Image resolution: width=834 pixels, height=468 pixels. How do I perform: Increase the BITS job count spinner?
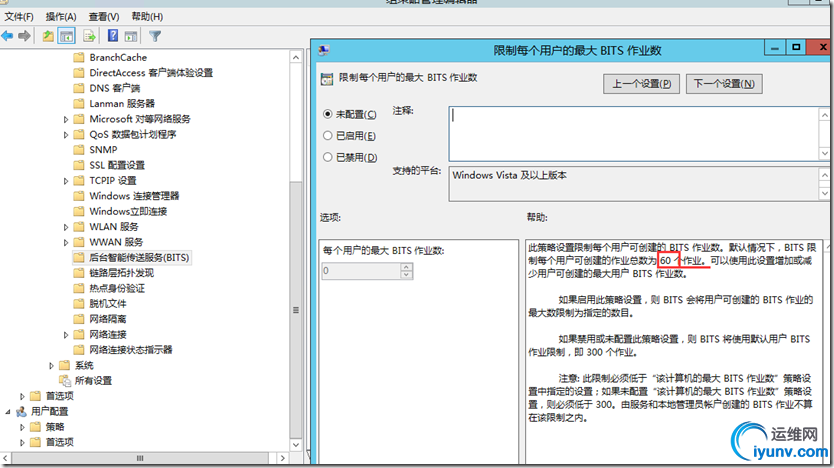[406, 267]
